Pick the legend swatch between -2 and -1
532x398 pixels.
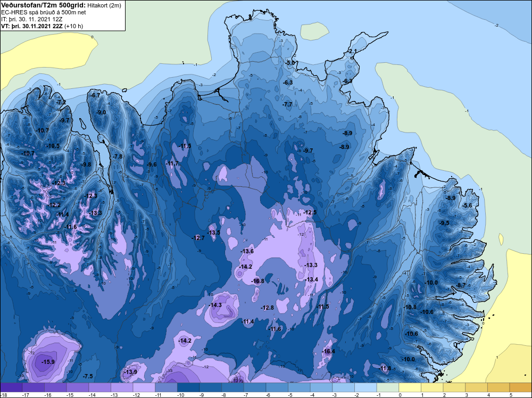click(365, 387)
